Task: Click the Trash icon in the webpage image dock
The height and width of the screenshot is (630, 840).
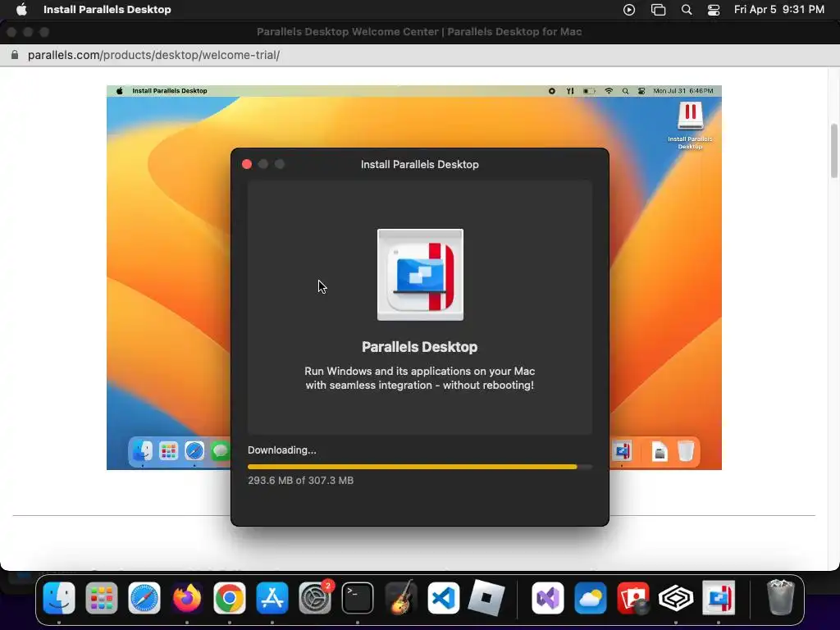Action: tap(686, 451)
